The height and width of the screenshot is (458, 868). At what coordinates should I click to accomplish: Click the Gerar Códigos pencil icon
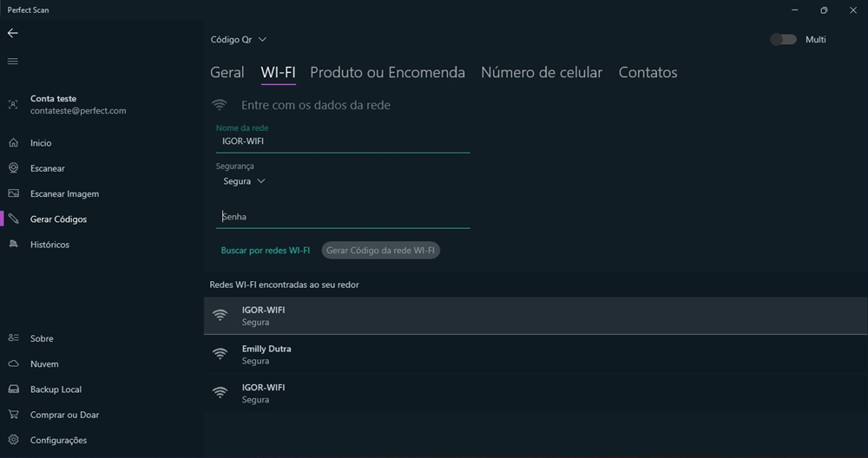point(13,219)
